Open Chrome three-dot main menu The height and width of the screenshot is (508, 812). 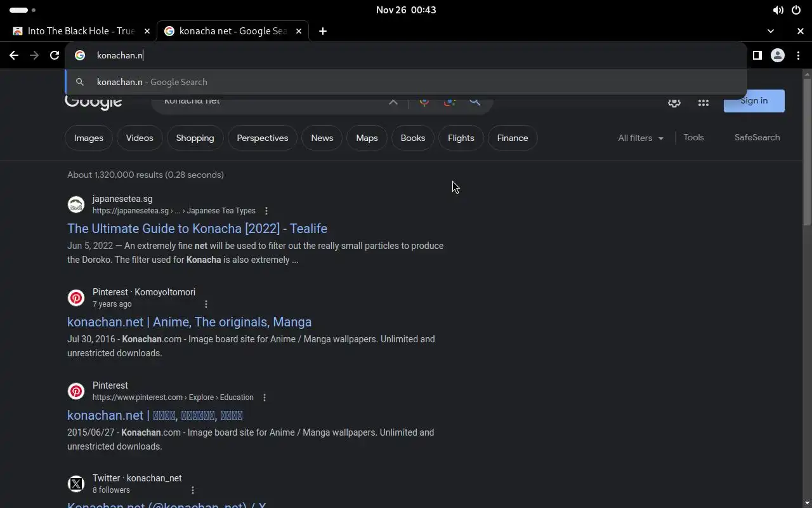(x=798, y=55)
